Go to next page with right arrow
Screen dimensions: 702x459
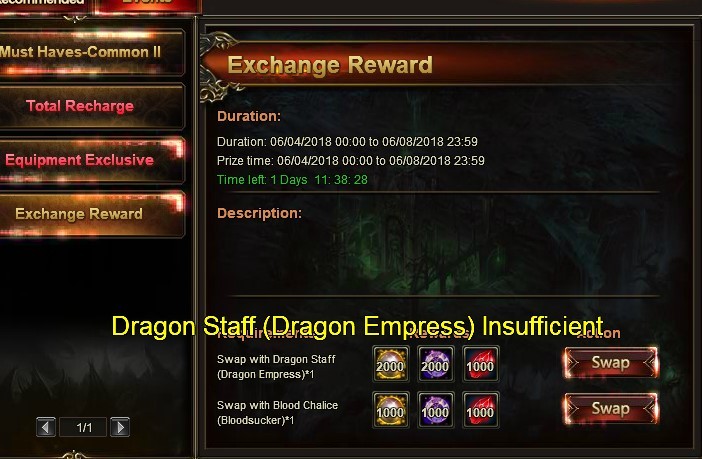pyautogui.click(x=120, y=427)
